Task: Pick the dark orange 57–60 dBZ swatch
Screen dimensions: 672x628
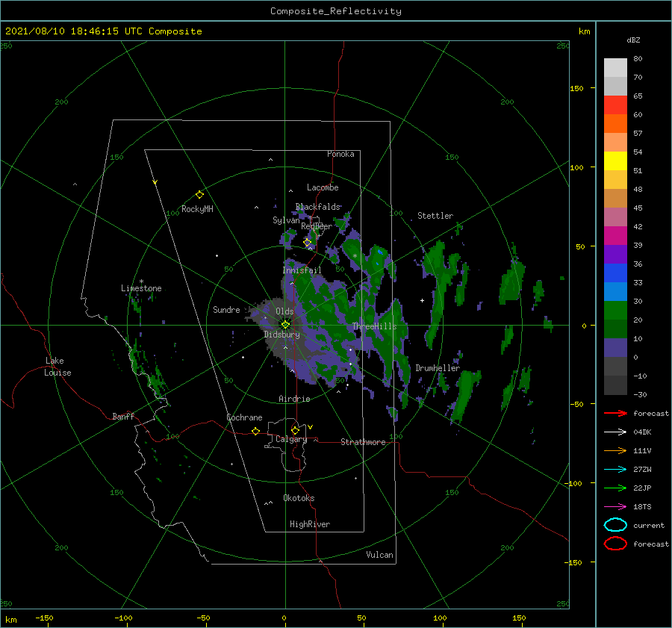Action: click(x=615, y=123)
